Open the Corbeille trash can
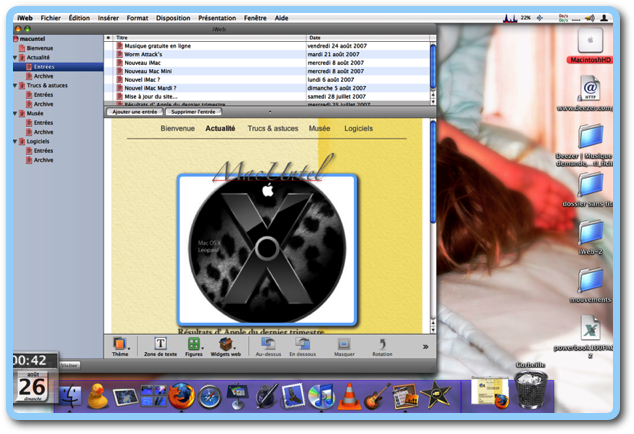634x434 pixels. (530, 390)
